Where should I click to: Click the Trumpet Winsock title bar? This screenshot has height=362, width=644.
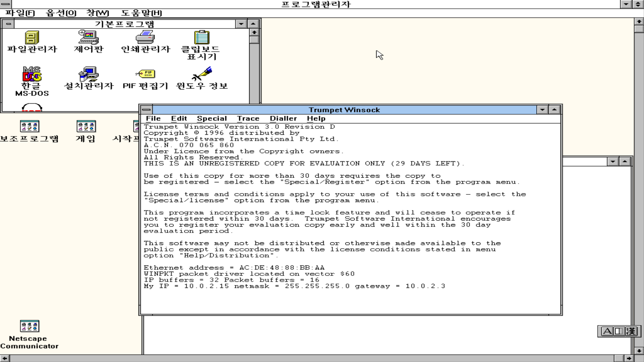344,110
